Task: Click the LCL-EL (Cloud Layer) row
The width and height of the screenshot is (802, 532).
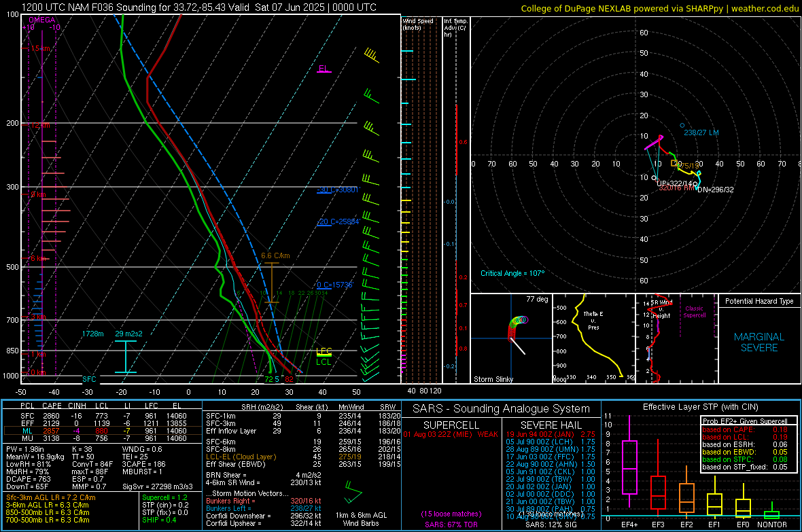Action: tap(303, 457)
